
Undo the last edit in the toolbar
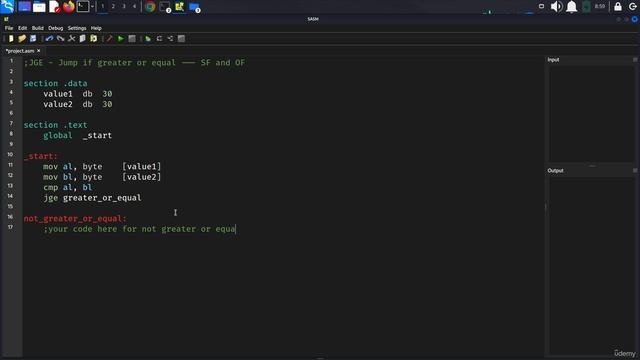[x=49, y=38]
